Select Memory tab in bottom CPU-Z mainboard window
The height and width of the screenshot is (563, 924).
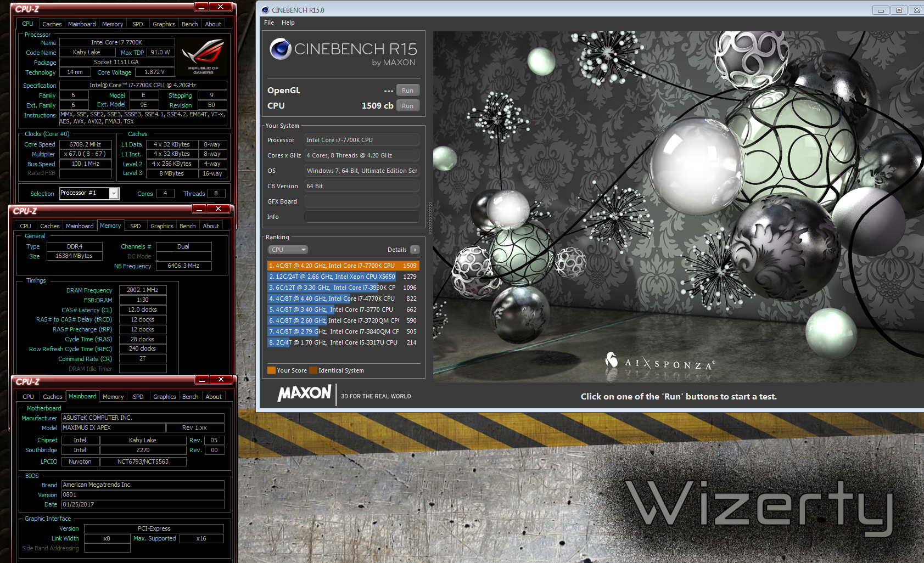click(113, 397)
